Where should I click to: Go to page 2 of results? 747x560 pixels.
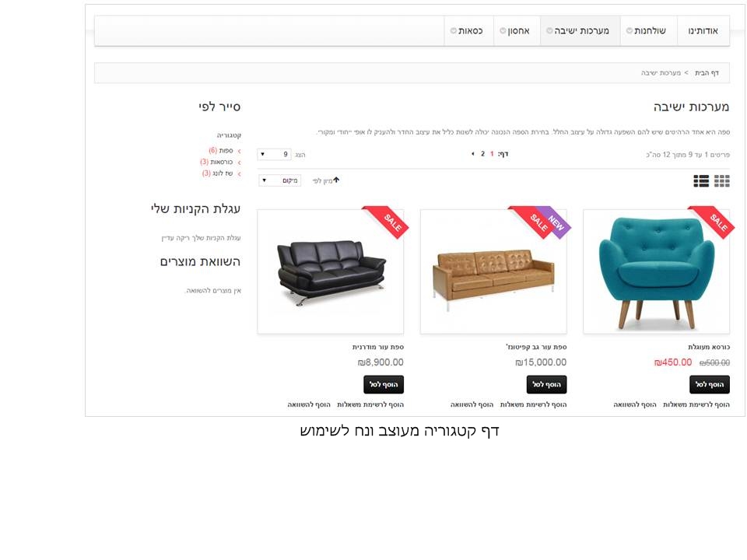pos(482,154)
